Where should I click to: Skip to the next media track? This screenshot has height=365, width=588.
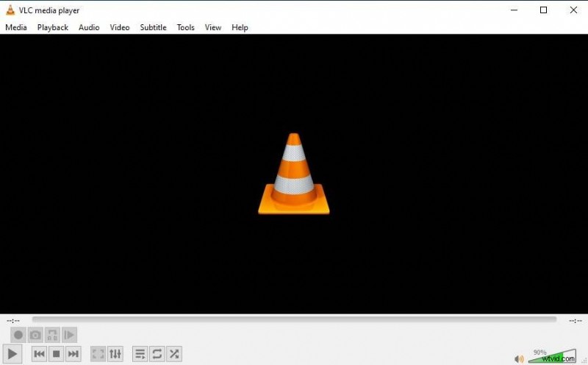(73, 354)
